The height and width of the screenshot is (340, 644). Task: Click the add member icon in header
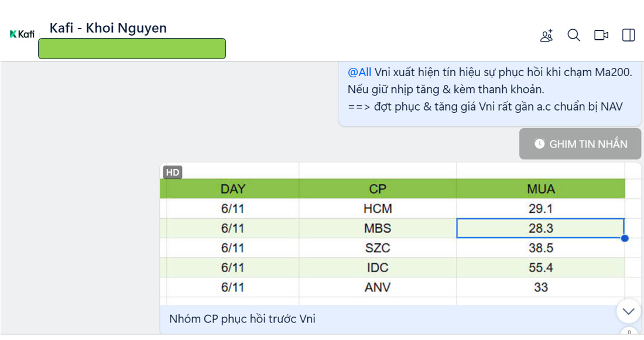(x=546, y=36)
